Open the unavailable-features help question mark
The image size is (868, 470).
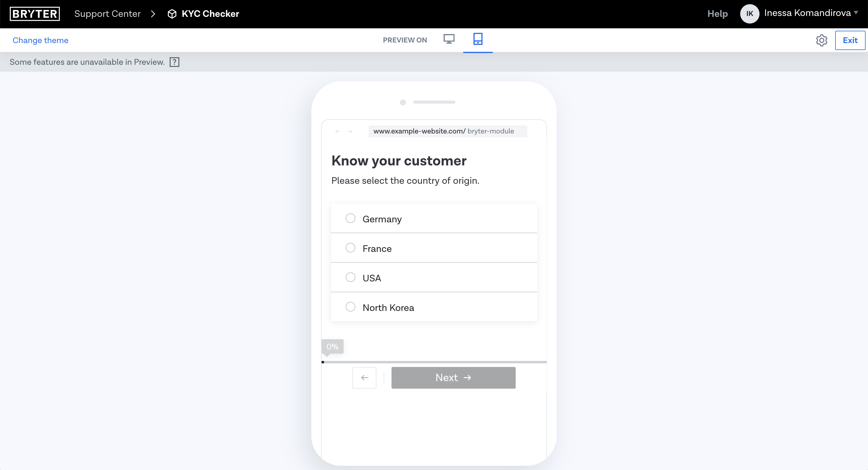(174, 62)
